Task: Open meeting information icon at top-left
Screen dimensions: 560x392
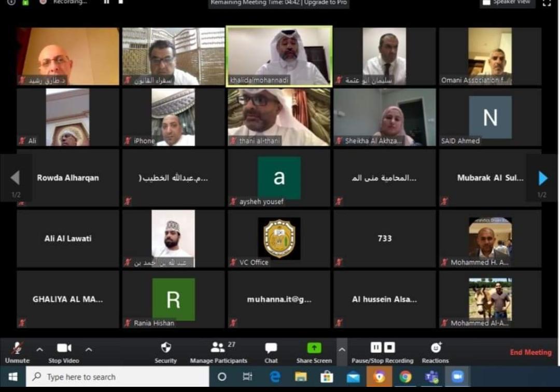Action: (x=11, y=2)
